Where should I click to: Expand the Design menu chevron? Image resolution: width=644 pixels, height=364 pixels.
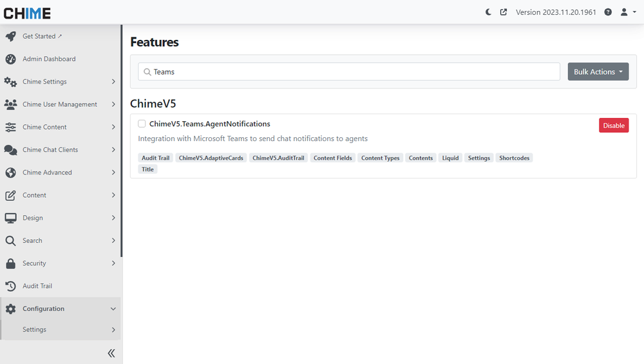pyautogui.click(x=113, y=218)
